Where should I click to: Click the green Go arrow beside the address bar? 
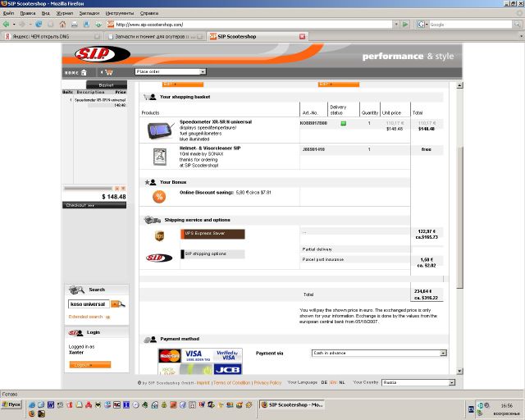click(405, 24)
